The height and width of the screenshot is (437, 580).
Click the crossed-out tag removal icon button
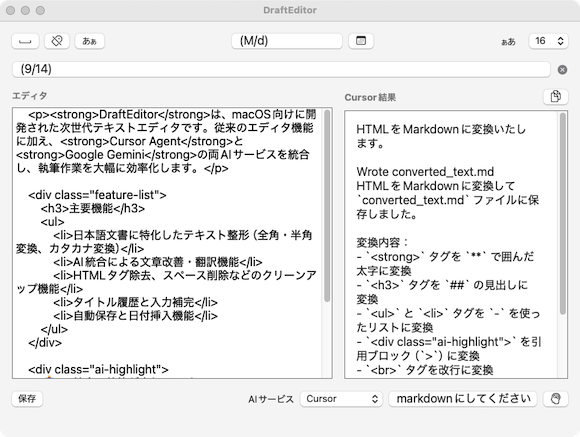point(57,41)
